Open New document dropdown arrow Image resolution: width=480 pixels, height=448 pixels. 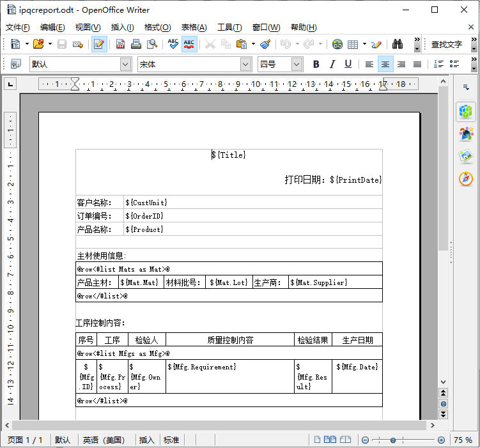point(27,44)
